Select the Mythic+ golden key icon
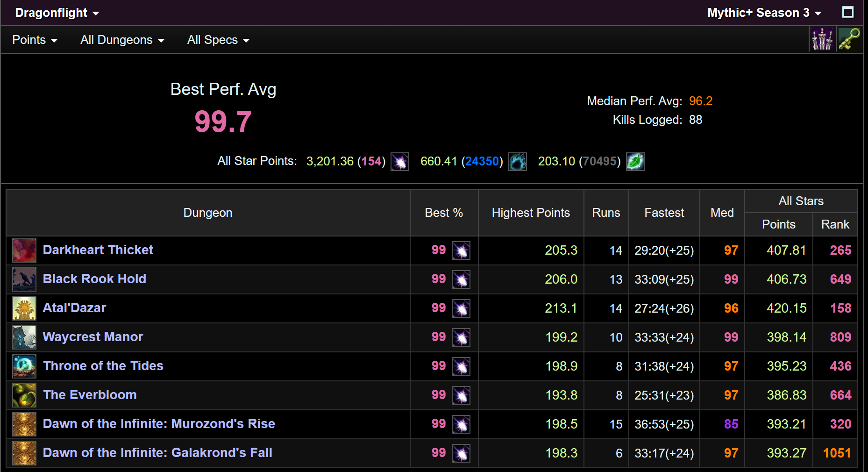The image size is (868, 472). tap(849, 39)
